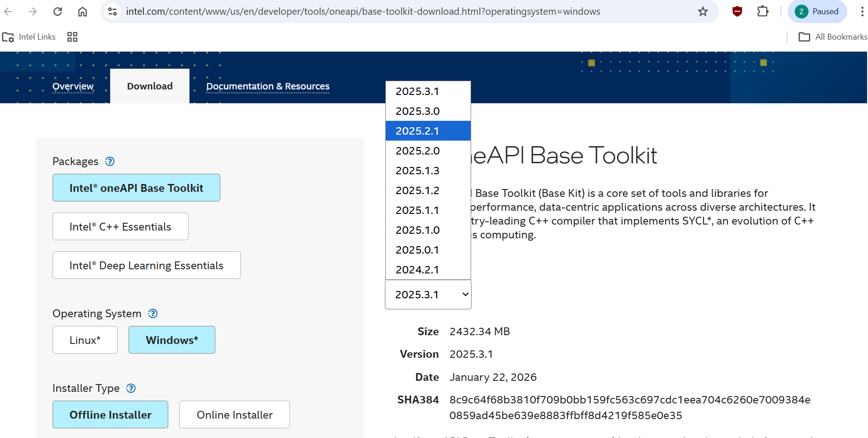Open the bookmarks apps grid icon
The image size is (868, 438).
click(72, 37)
